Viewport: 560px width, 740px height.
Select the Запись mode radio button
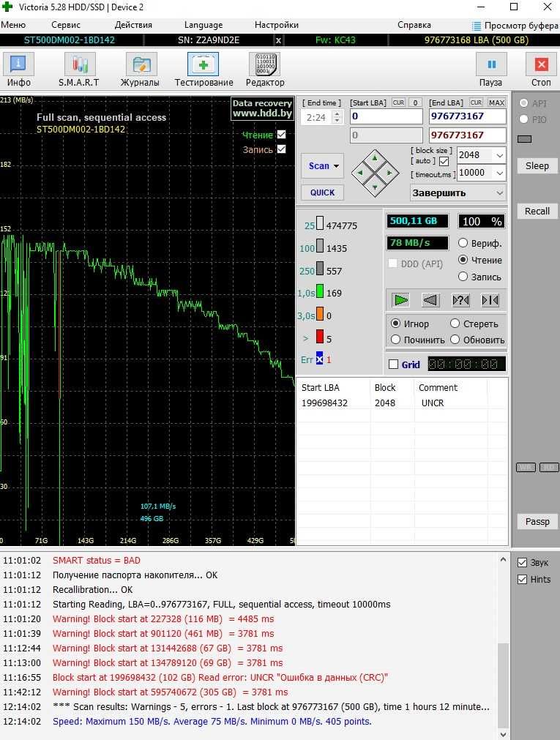click(463, 277)
